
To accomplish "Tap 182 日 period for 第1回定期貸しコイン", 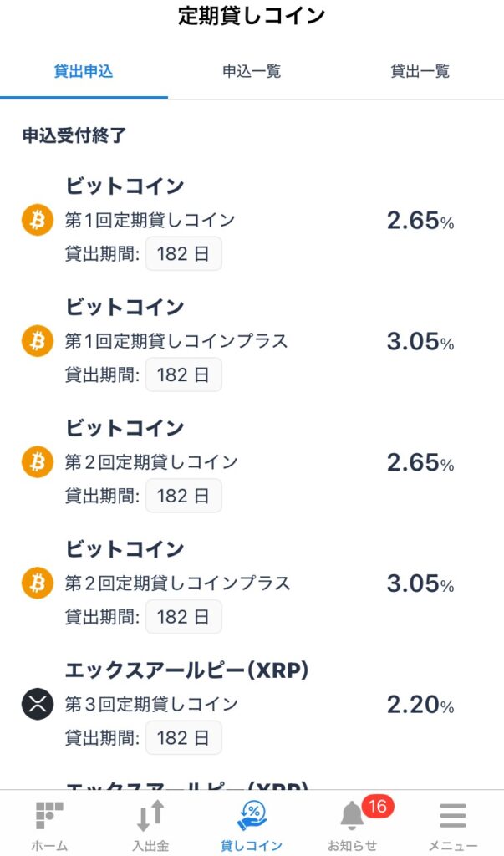I will [x=184, y=254].
